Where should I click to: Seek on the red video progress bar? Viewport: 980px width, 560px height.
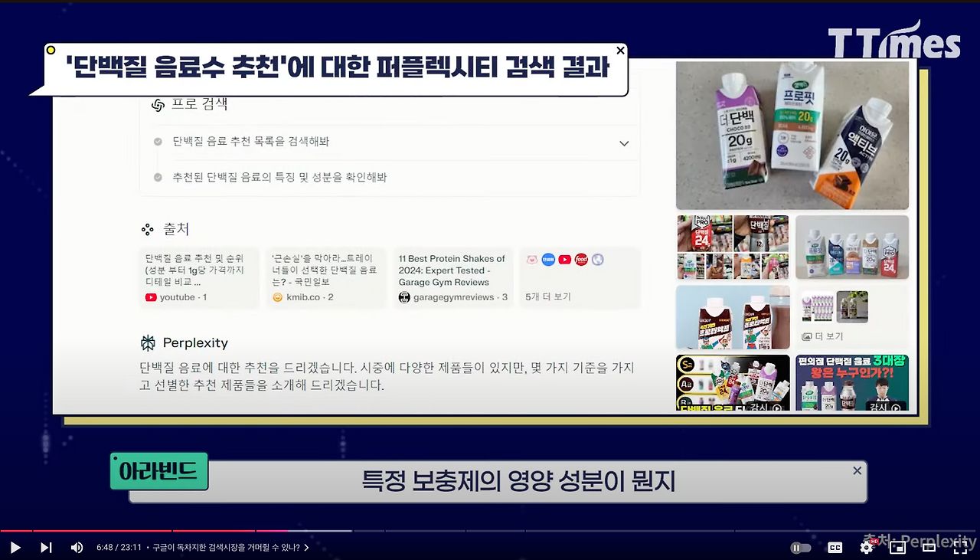(143, 530)
